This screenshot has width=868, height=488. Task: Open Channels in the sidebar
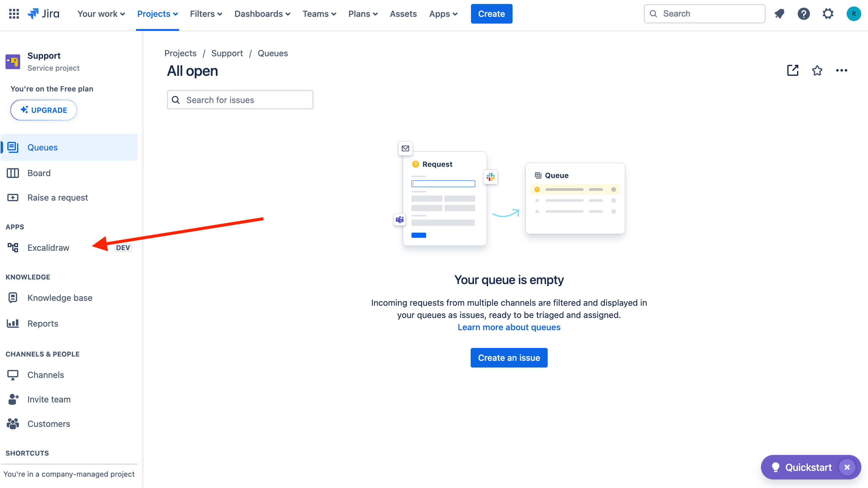69,375
